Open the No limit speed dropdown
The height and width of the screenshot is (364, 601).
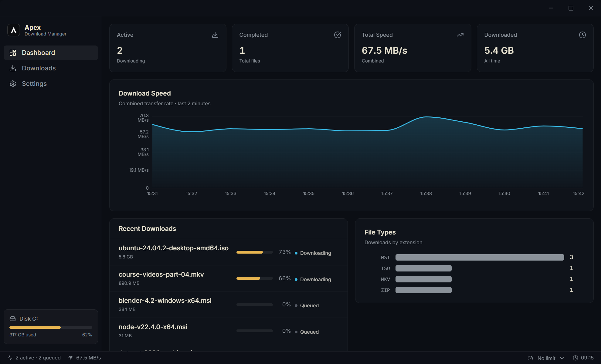(x=550, y=358)
